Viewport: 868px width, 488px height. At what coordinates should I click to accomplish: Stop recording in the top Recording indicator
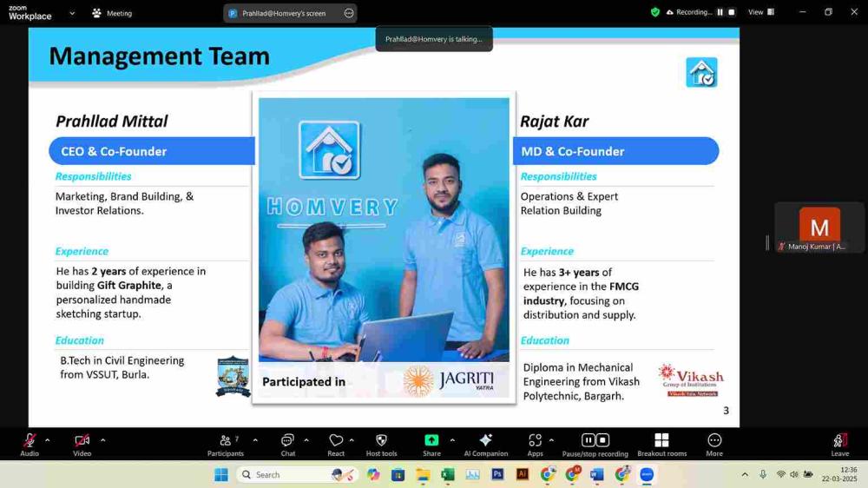(x=731, y=12)
